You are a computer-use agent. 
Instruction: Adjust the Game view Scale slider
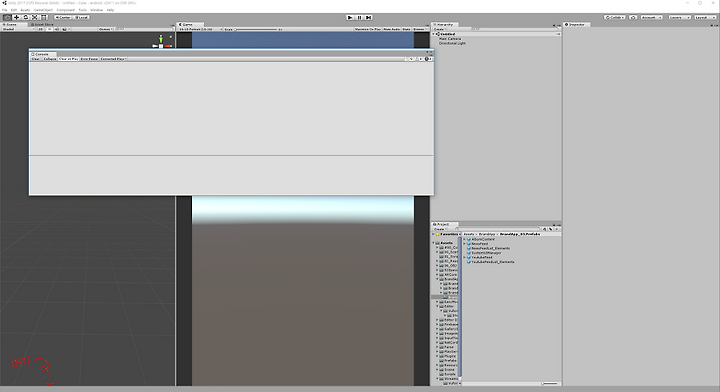tap(257, 29)
